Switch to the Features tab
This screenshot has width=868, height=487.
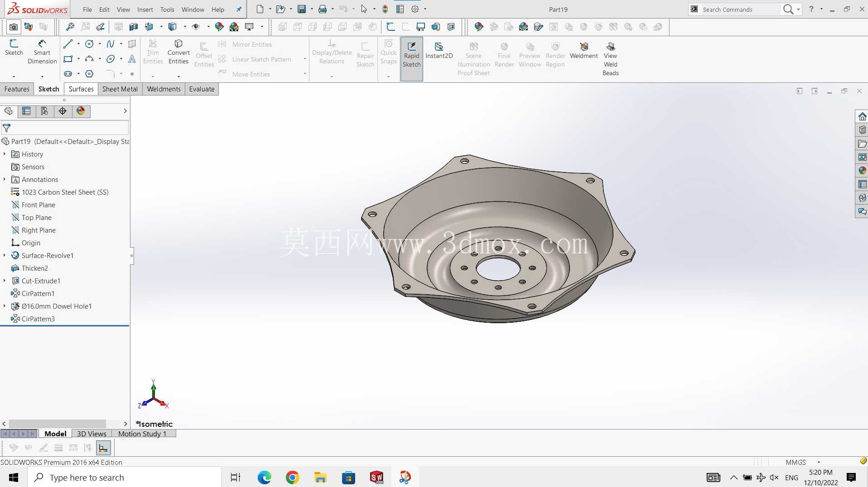17,89
